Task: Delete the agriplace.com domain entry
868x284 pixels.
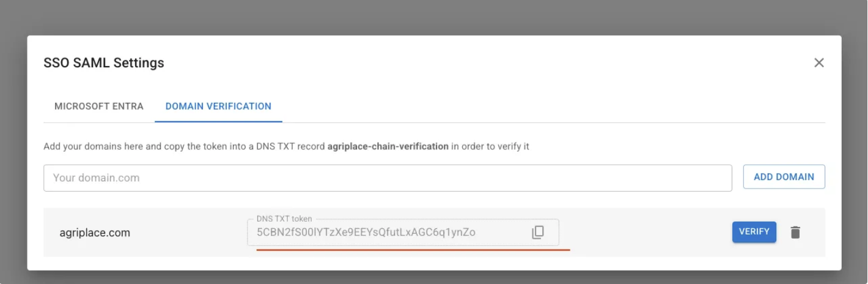Action: (795, 233)
